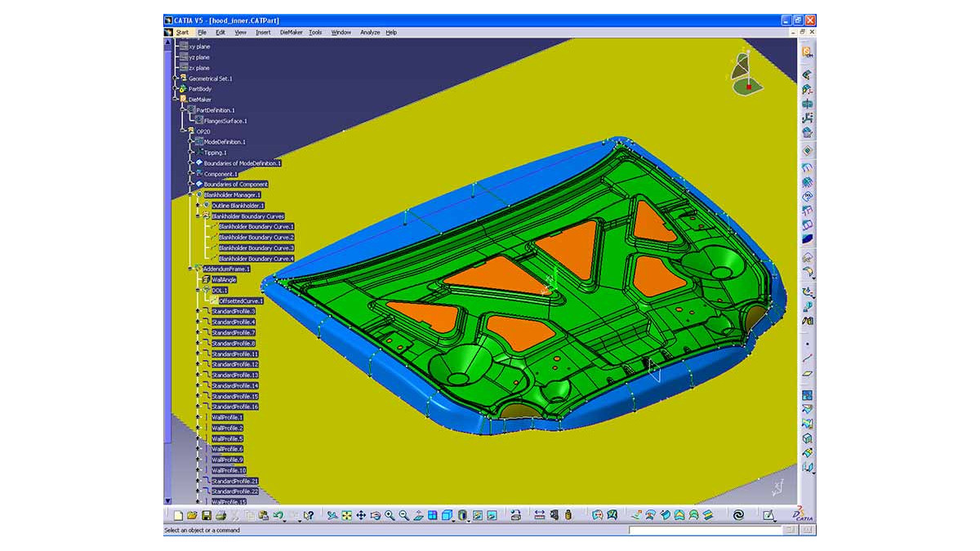
Task: Open the View menu
Action: (x=240, y=33)
